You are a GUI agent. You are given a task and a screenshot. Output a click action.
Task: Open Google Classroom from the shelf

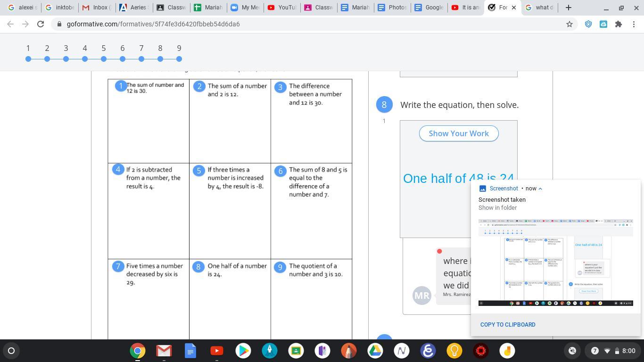pos(296,351)
